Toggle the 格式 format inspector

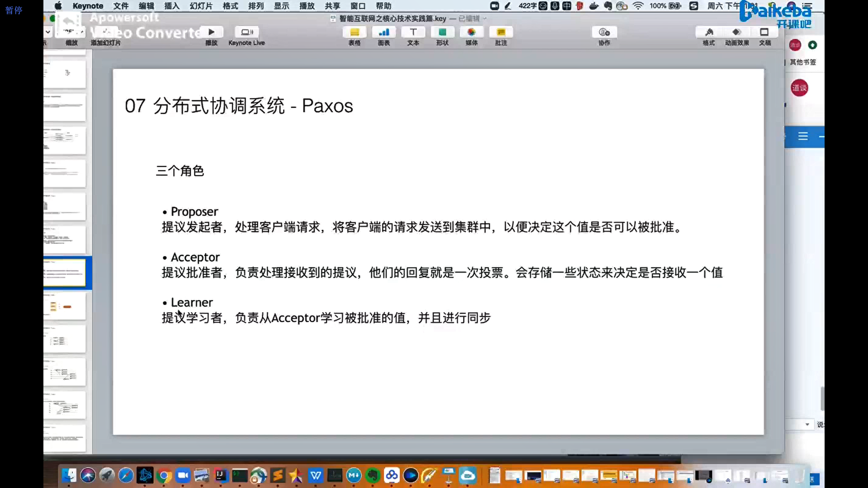tap(708, 33)
